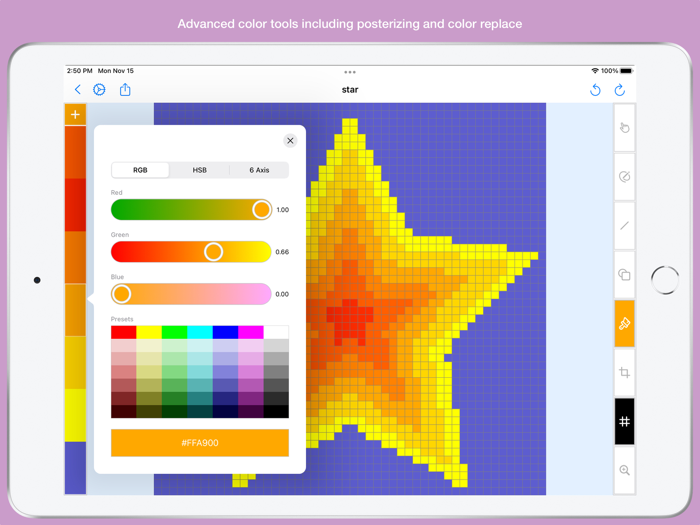Click the Green slider track
This screenshot has height=525, width=700.
(191, 252)
